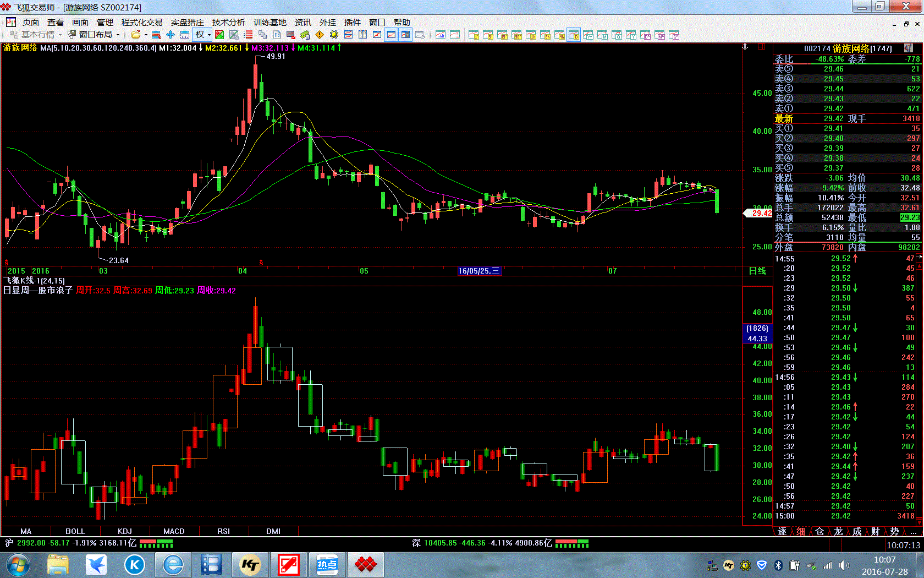Screen dimensions: 924x578
Task: Open the 技术分析 menu
Action: [228, 22]
